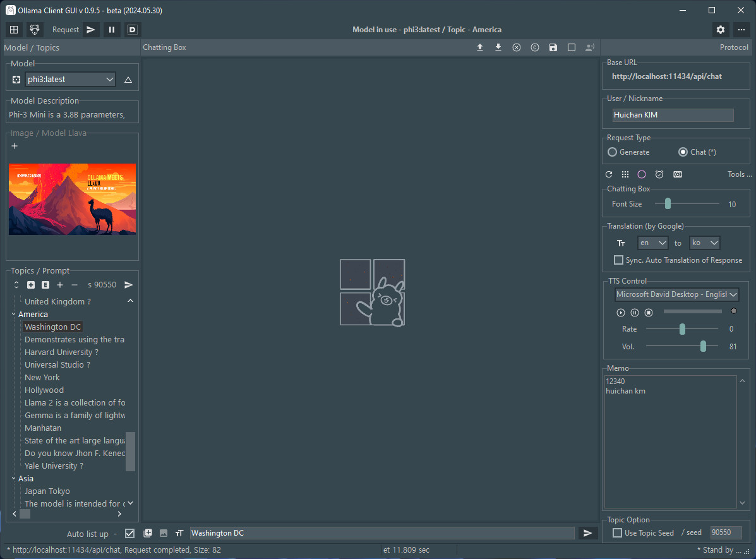Collapse the America topic group

[14, 314]
